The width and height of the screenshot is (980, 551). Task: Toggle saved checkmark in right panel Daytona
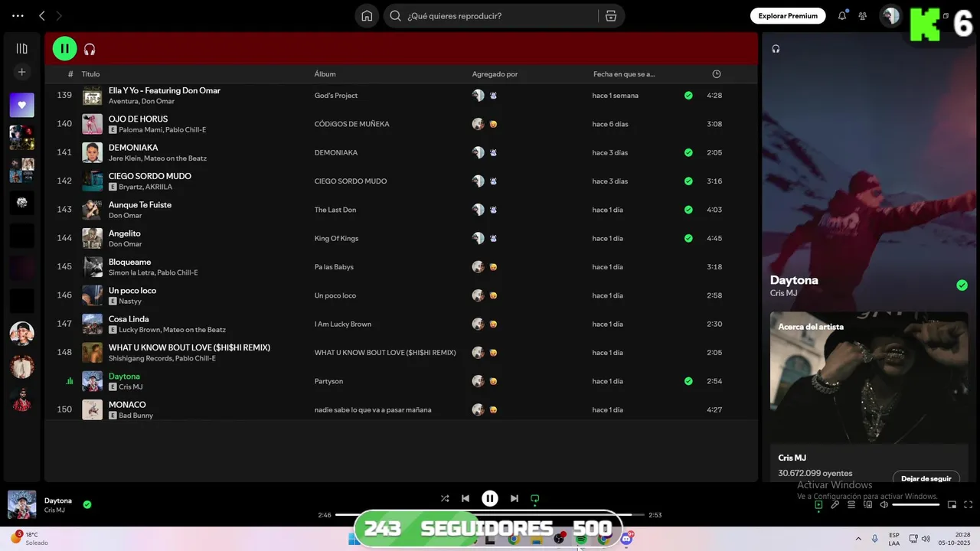[x=962, y=285]
